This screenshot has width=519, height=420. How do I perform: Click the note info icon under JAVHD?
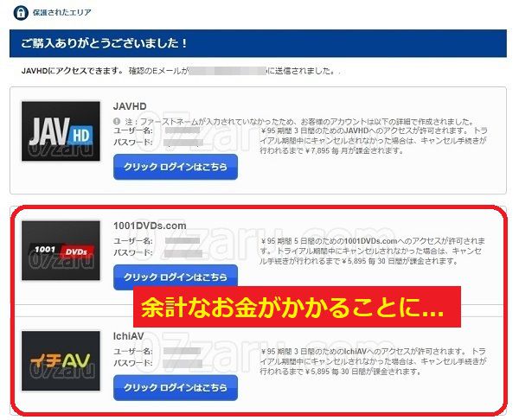[x=117, y=121]
